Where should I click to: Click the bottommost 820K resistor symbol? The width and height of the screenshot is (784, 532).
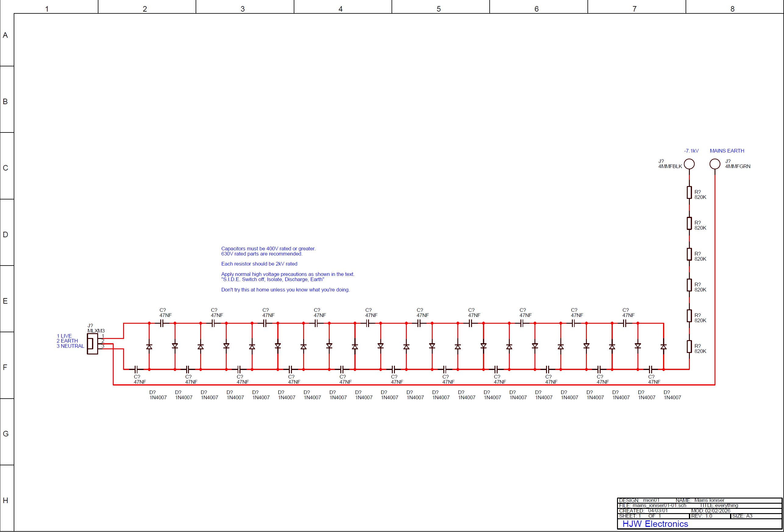point(689,347)
